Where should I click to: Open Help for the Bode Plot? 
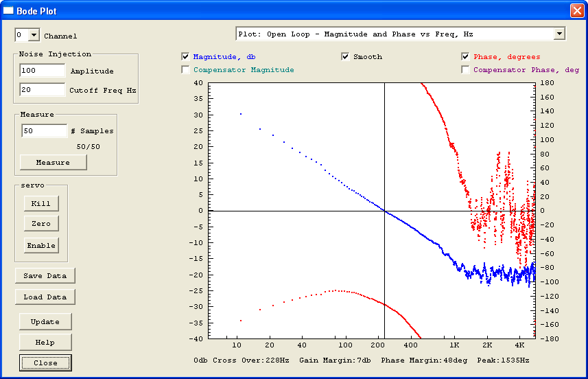pyautogui.click(x=45, y=342)
